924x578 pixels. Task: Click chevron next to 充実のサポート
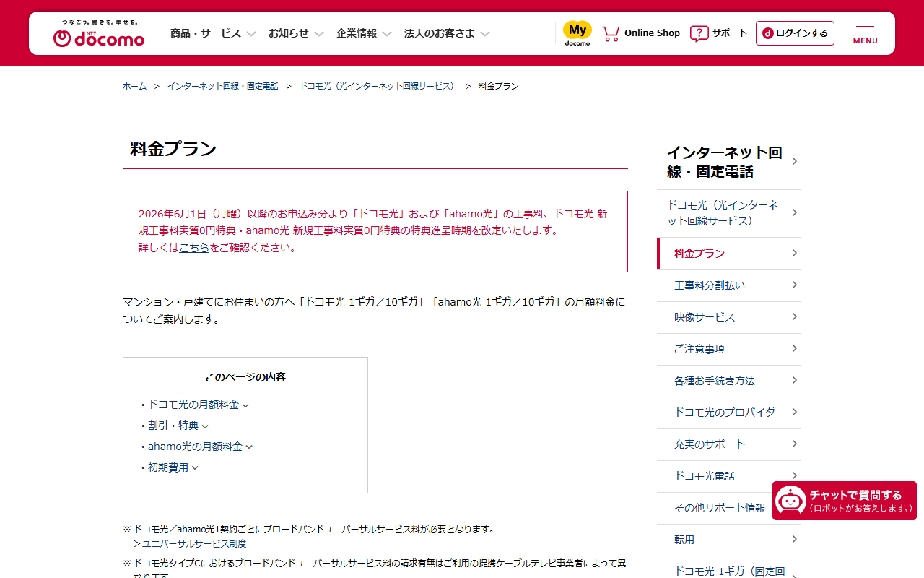point(794,444)
